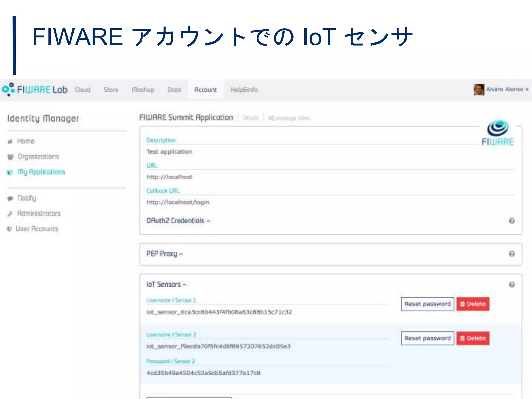The image size is (532, 399).
Task: Open Organizations in sidebar
Action: tap(38, 157)
